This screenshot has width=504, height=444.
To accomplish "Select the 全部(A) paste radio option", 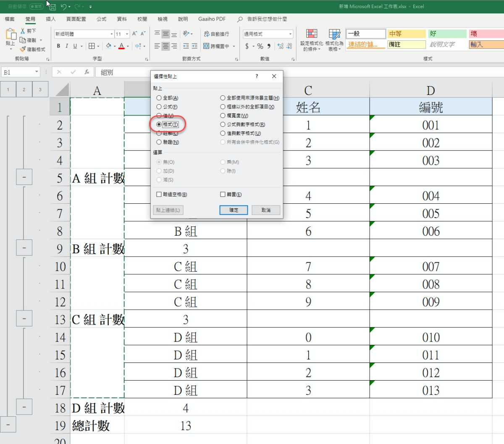I will coord(159,98).
